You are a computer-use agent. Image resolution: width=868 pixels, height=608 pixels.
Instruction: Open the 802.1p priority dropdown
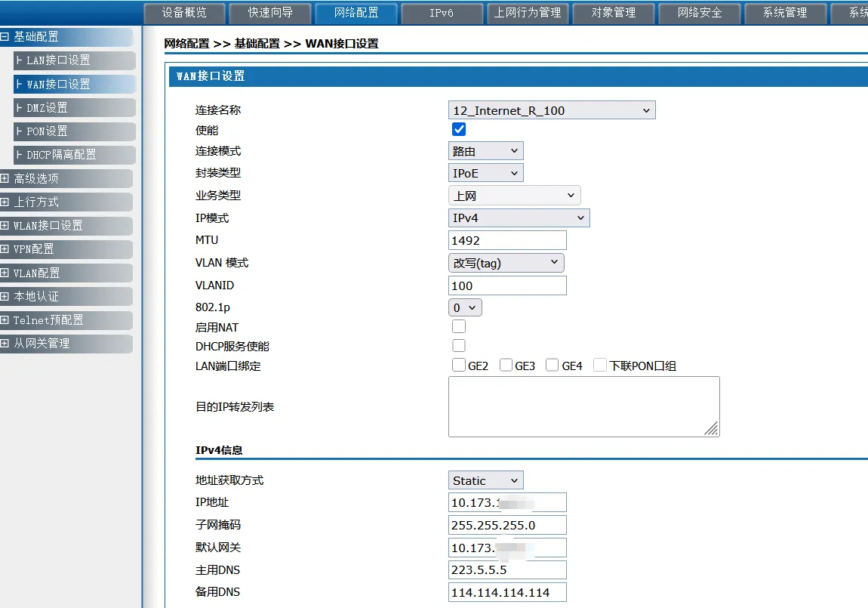tap(465, 307)
